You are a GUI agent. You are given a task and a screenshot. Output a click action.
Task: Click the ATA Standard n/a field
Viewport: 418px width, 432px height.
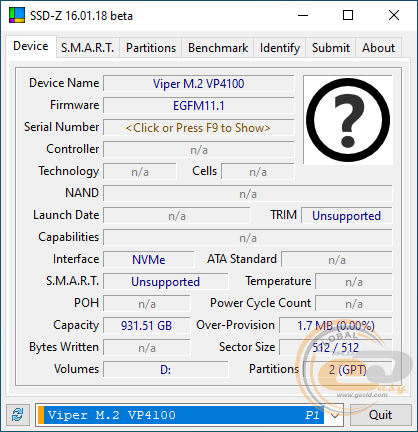pyautogui.click(x=337, y=260)
